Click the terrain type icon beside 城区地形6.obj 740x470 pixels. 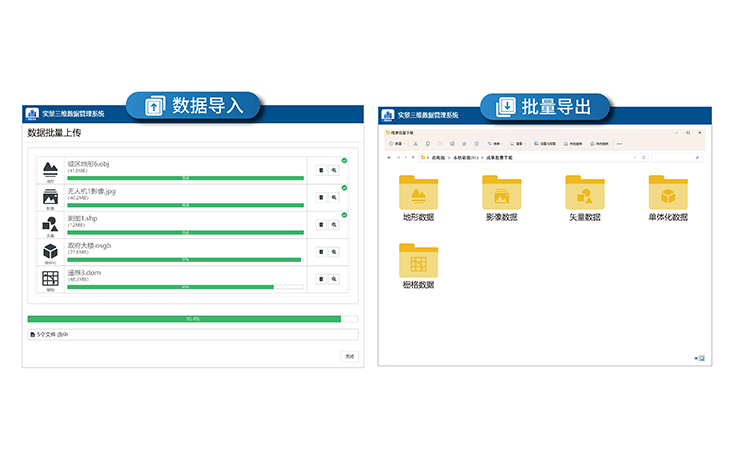click(49, 170)
